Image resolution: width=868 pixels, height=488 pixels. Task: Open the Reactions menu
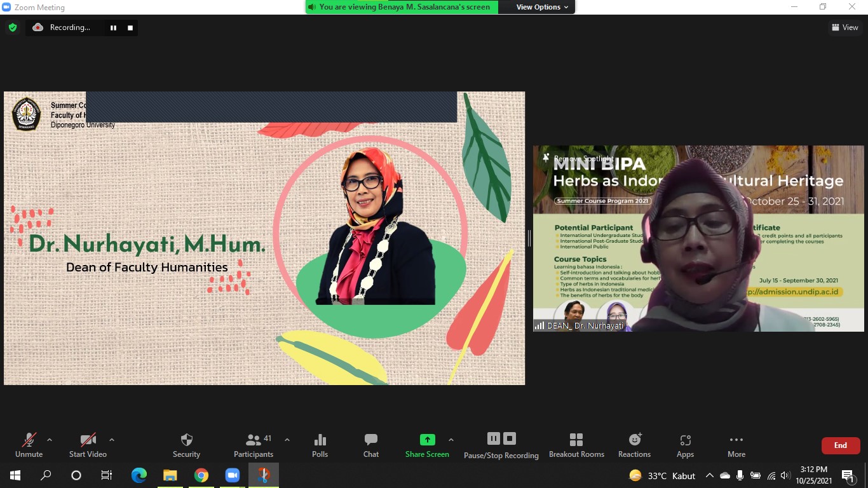tap(634, 445)
